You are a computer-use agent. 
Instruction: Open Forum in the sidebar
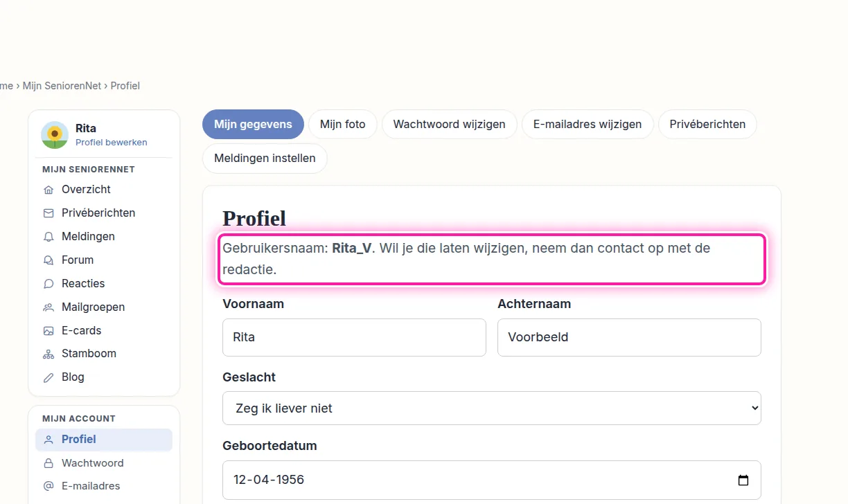[104, 260]
